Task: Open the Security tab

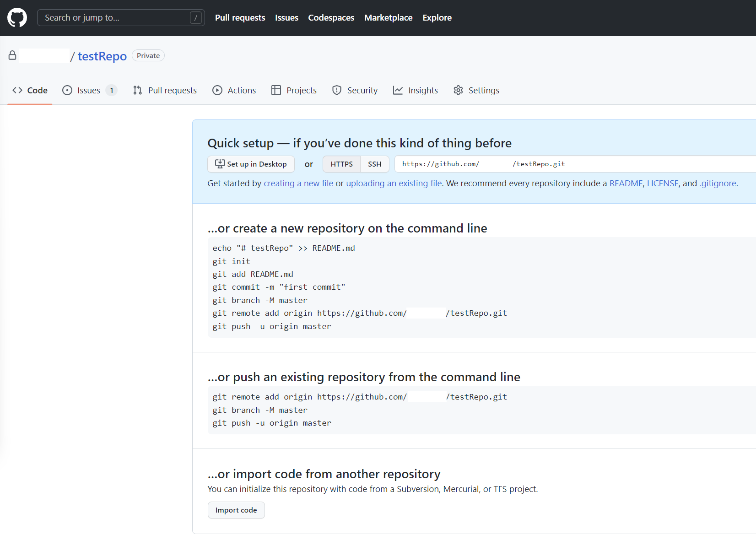Action: coord(355,90)
